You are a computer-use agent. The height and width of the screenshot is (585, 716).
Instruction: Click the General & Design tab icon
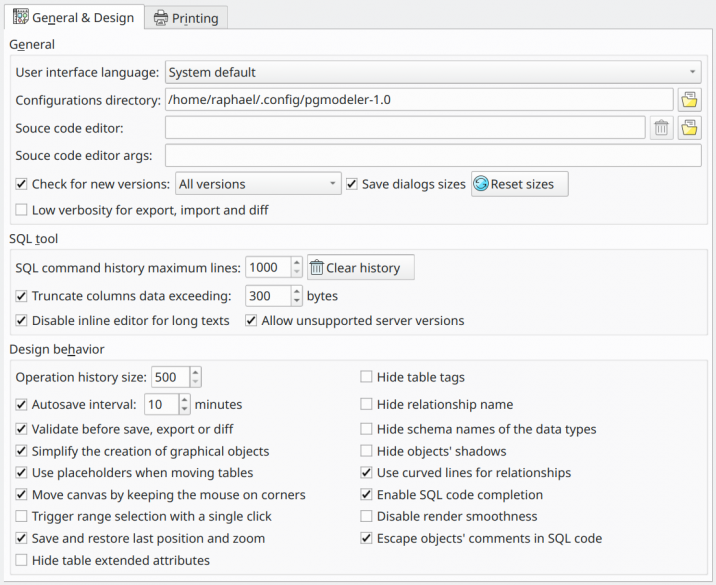click(21, 17)
